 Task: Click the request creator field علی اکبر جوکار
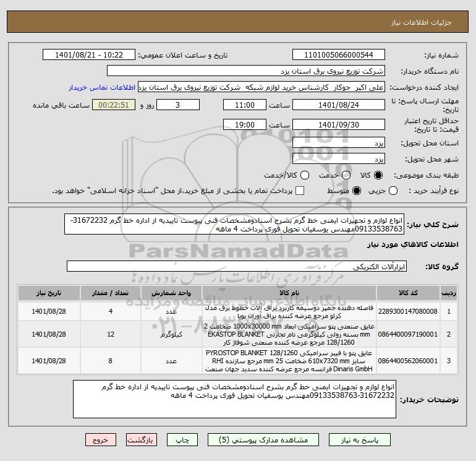(x=261, y=87)
